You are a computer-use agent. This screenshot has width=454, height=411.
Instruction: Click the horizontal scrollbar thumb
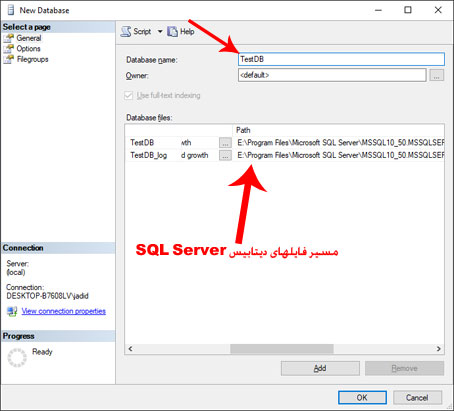point(282,349)
